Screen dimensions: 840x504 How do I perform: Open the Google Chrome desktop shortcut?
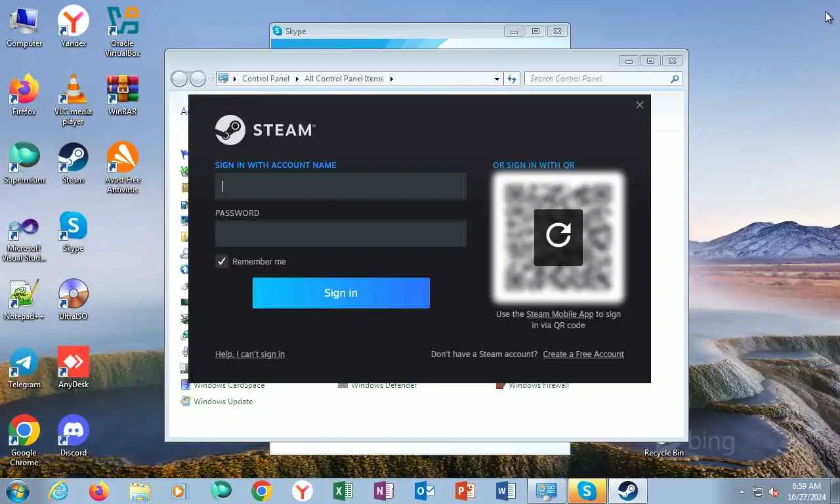[24, 441]
